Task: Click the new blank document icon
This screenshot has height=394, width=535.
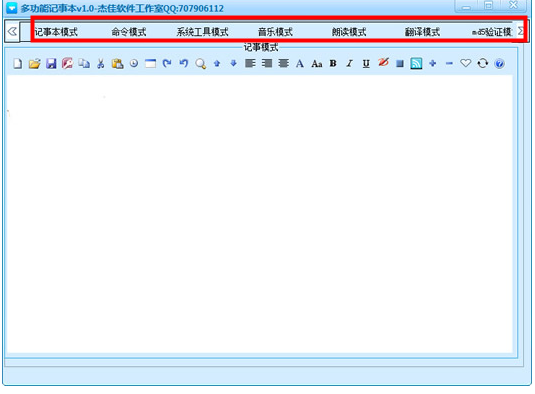Action: click(18, 63)
